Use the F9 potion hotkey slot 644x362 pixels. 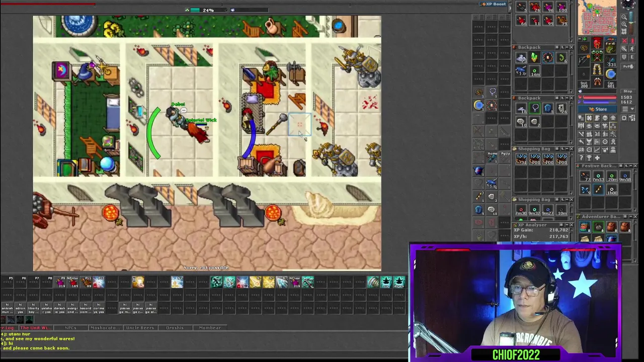coord(60,282)
